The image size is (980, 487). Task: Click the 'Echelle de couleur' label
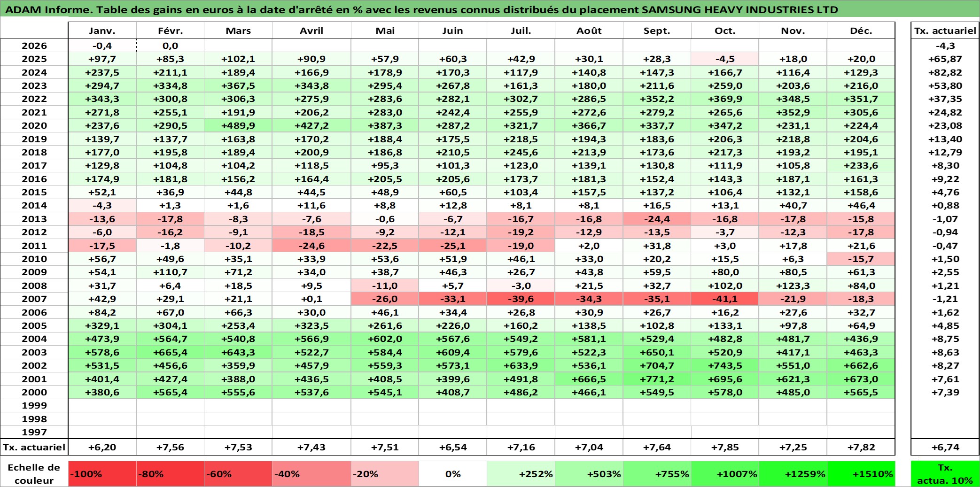(34, 474)
